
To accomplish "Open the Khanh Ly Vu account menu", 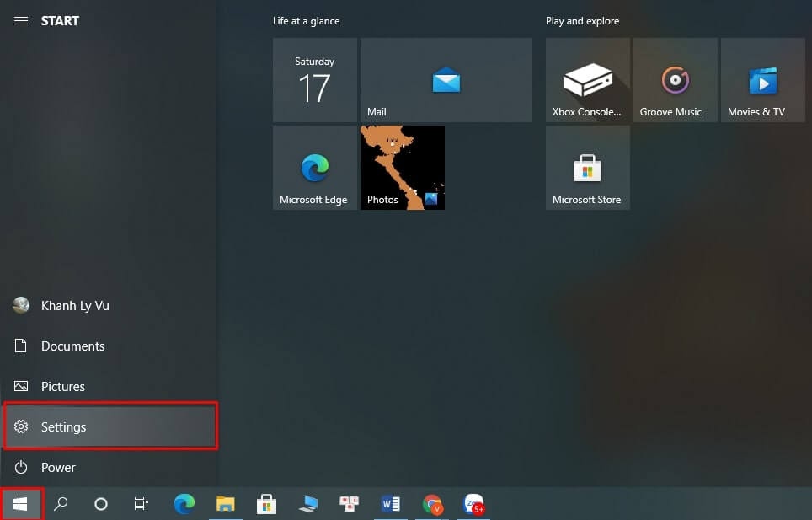I will click(x=109, y=306).
